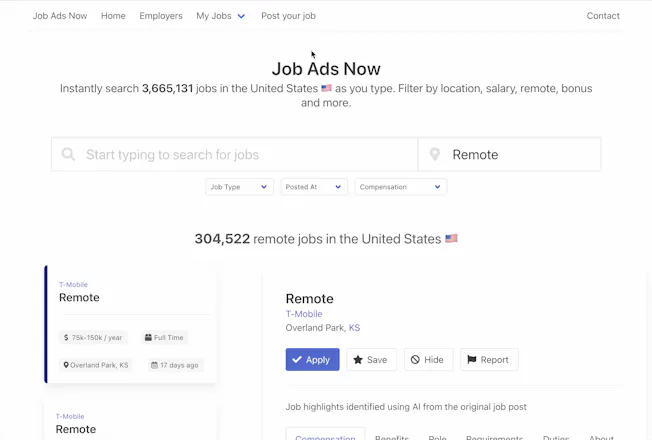Viewport: 652px width, 440px height.
Task: Go to Home in navigation bar
Action: coord(113,16)
